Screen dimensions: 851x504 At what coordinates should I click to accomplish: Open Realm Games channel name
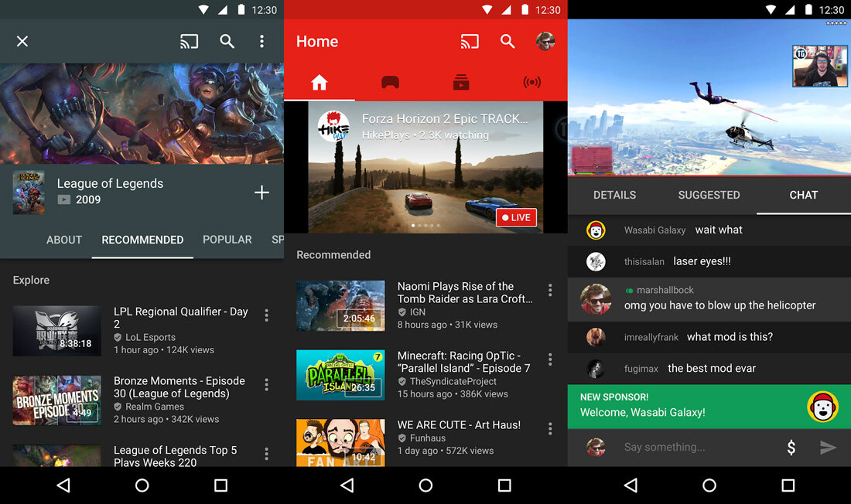click(155, 407)
